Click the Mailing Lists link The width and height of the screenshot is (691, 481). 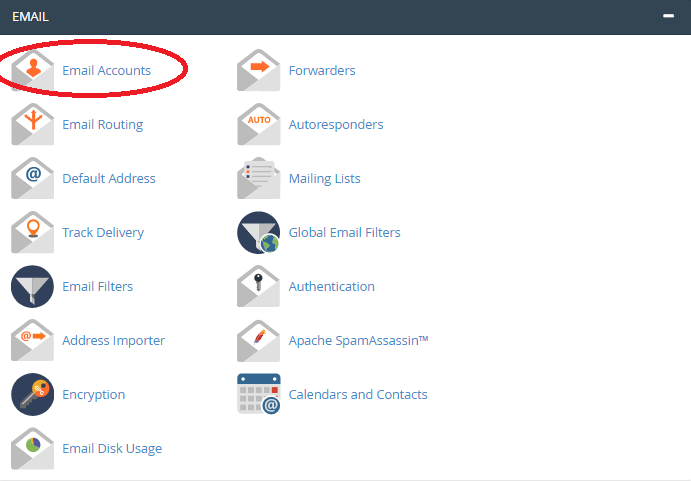pyautogui.click(x=325, y=179)
